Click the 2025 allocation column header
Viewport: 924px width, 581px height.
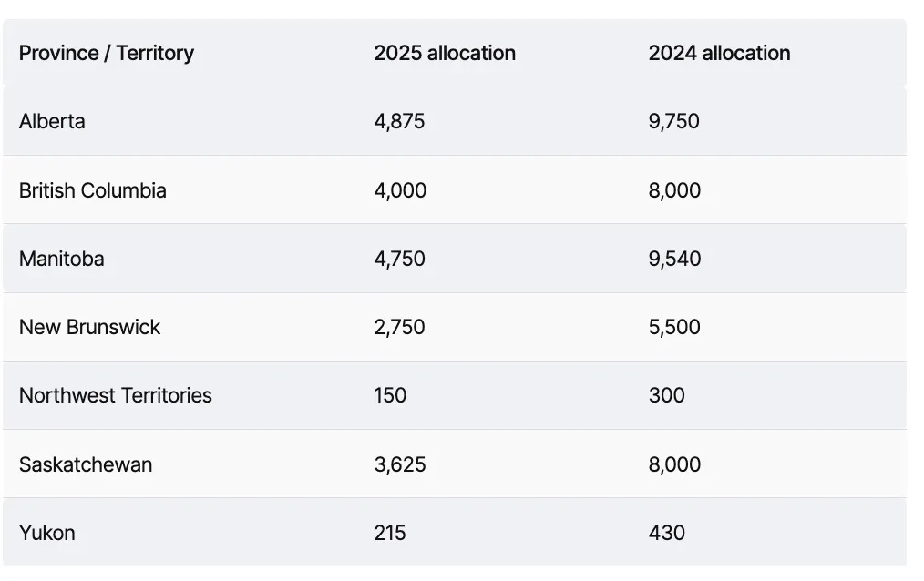pyautogui.click(x=445, y=53)
